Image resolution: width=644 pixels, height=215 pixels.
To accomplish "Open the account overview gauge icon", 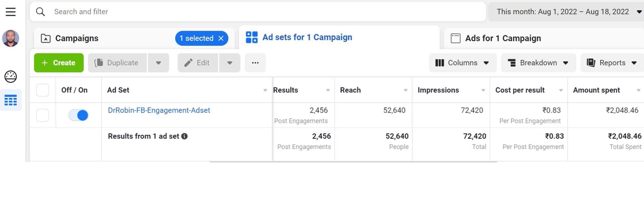I will pyautogui.click(x=11, y=77).
